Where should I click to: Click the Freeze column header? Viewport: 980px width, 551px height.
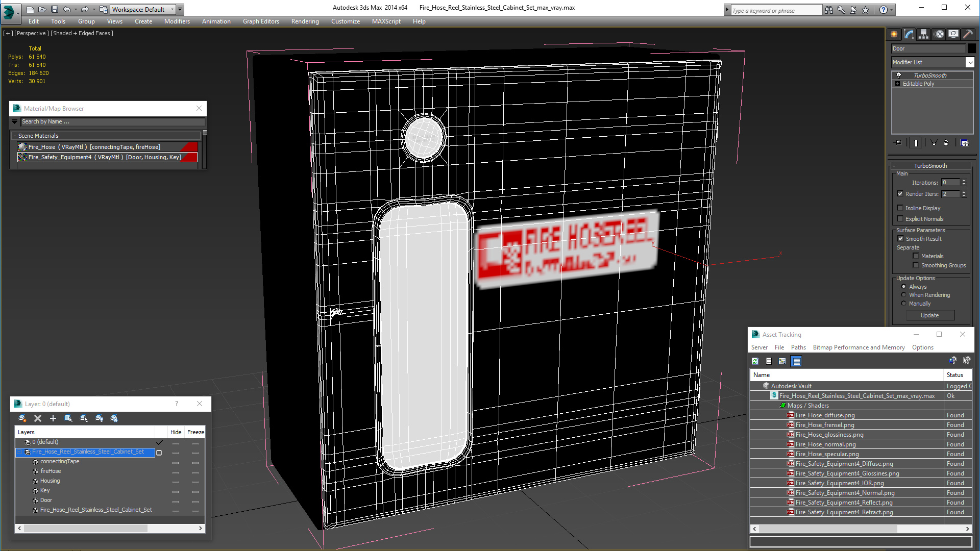[x=195, y=432]
